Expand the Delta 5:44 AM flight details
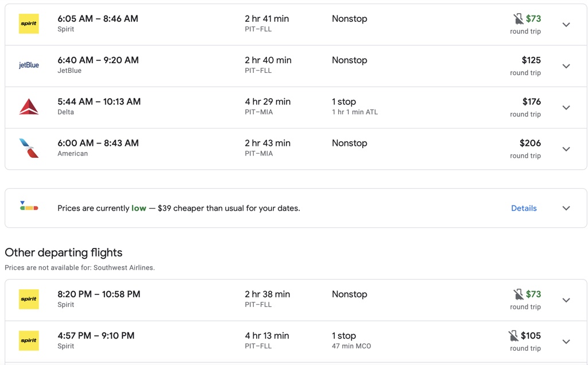The image size is (588, 365). click(x=566, y=107)
